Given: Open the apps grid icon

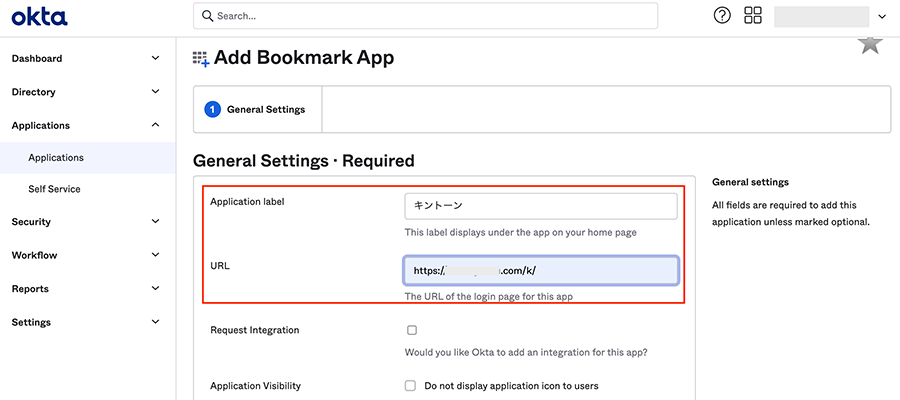Looking at the screenshot, I should [x=753, y=16].
